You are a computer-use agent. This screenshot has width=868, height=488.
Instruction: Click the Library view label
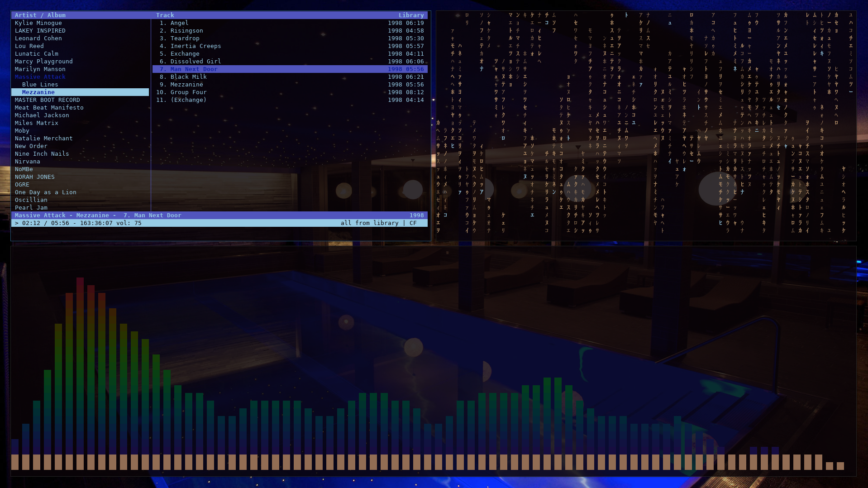[x=411, y=15]
